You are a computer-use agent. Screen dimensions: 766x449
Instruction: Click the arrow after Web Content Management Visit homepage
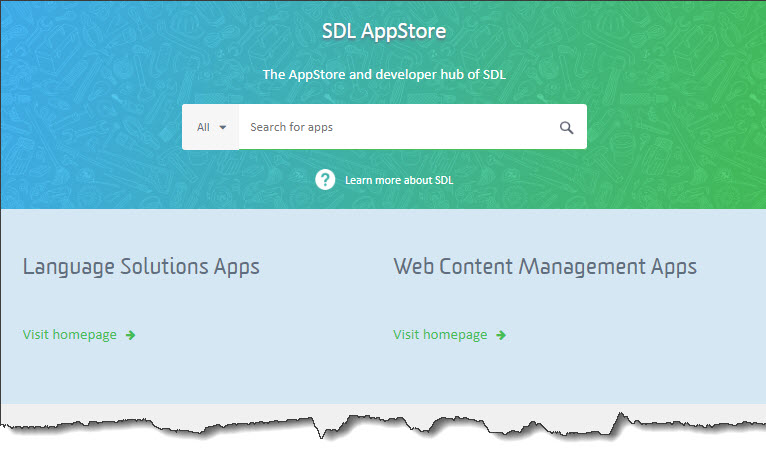pos(501,335)
